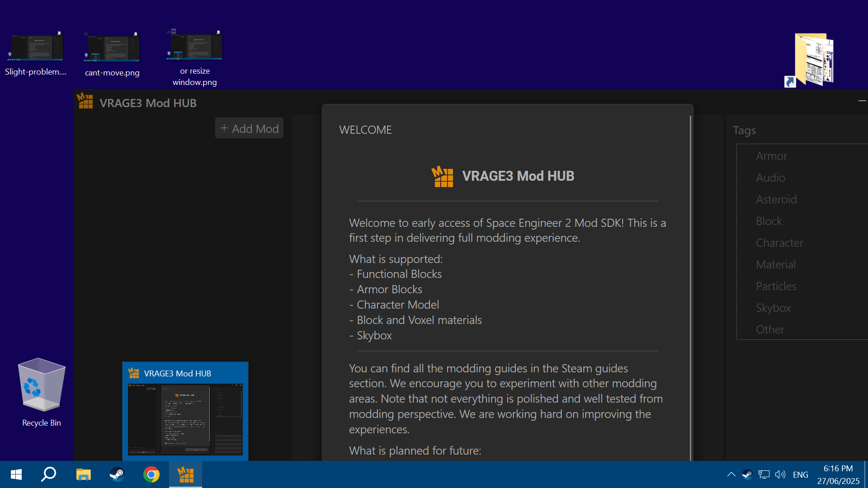
Task: Toggle the Armor tag checkbox
Action: [x=744, y=155]
